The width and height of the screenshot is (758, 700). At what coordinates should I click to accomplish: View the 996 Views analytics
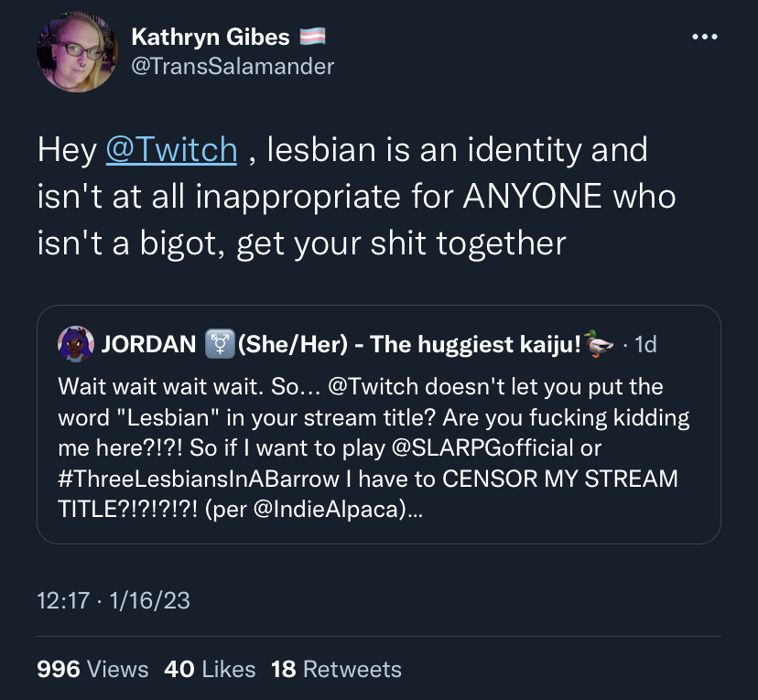click(92, 670)
